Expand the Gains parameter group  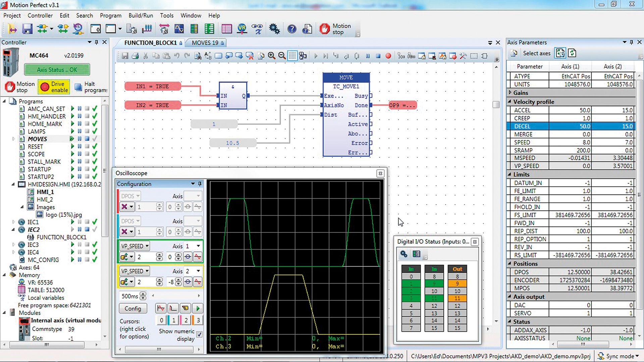(x=510, y=93)
